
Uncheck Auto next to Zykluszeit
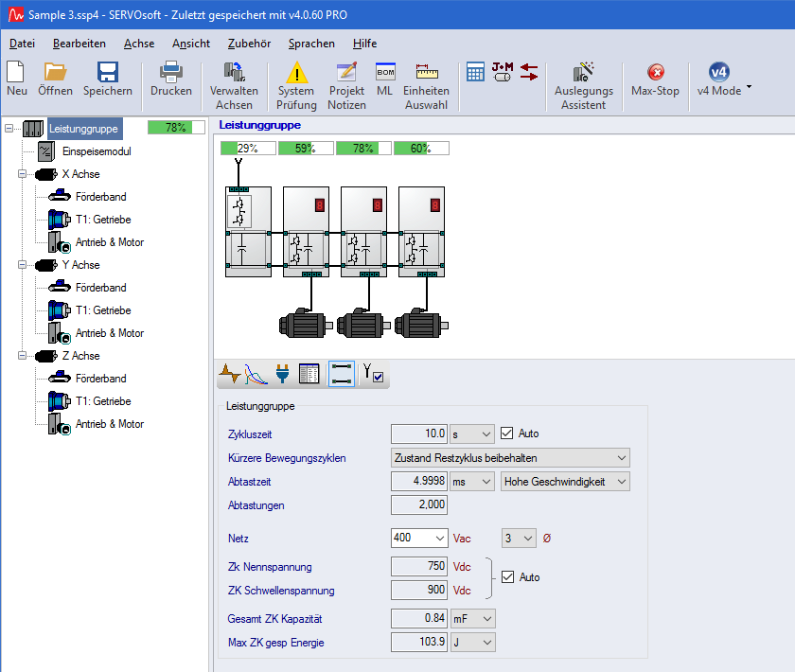click(x=506, y=433)
